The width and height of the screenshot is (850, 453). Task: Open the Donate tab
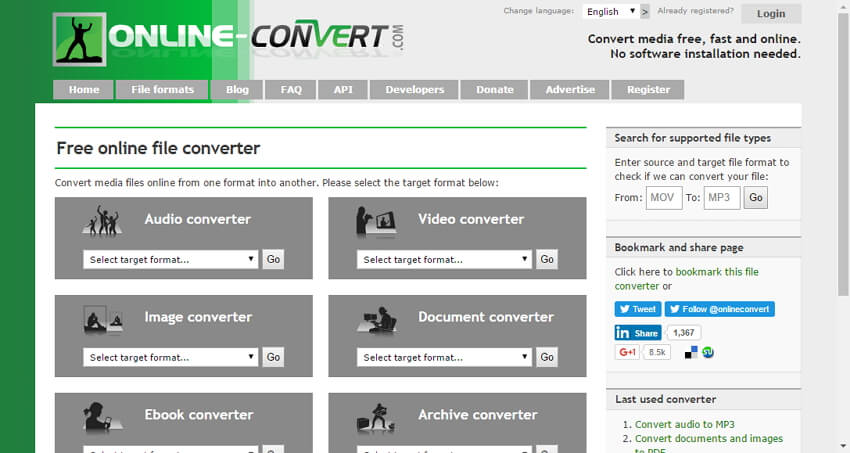point(494,90)
